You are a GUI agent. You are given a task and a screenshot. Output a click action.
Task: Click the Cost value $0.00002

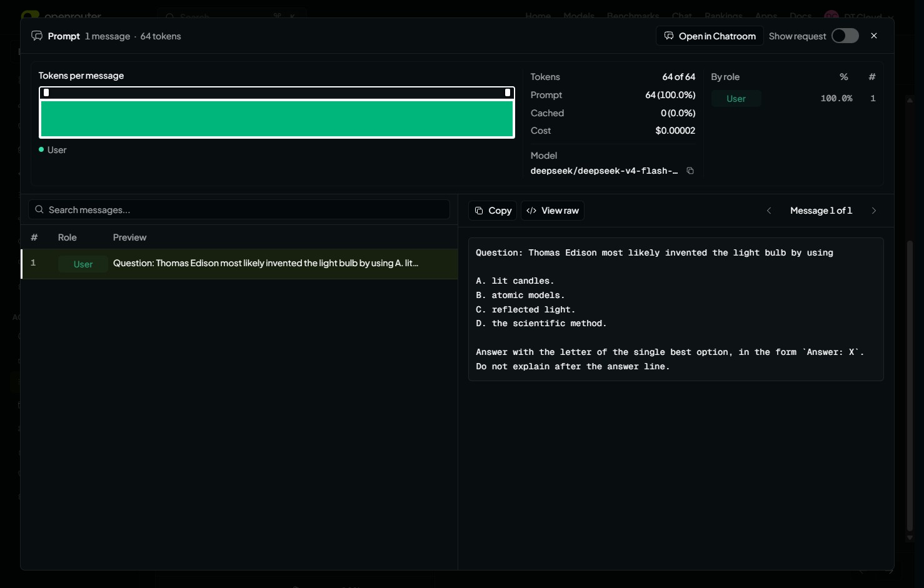pyautogui.click(x=675, y=131)
